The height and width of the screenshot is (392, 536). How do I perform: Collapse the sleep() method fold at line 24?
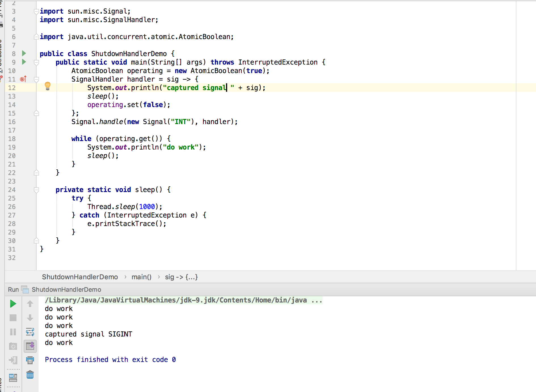(36, 190)
